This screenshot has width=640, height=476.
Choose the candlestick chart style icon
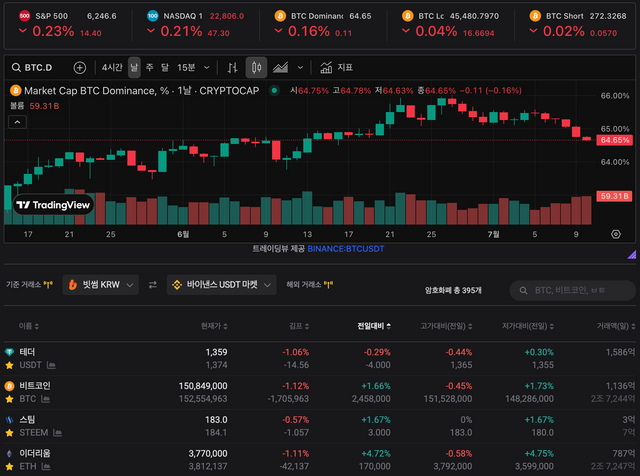256,67
